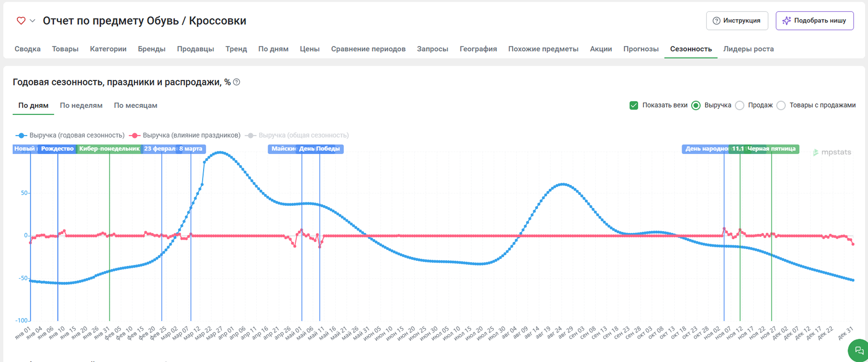
Task: Click the red heart favorite icon
Action: click(21, 20)
